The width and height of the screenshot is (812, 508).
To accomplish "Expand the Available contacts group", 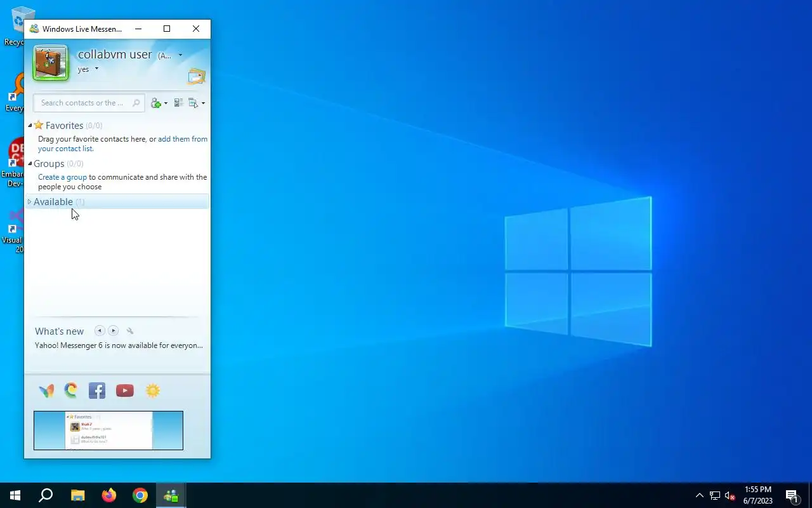I will coord(29,202).
